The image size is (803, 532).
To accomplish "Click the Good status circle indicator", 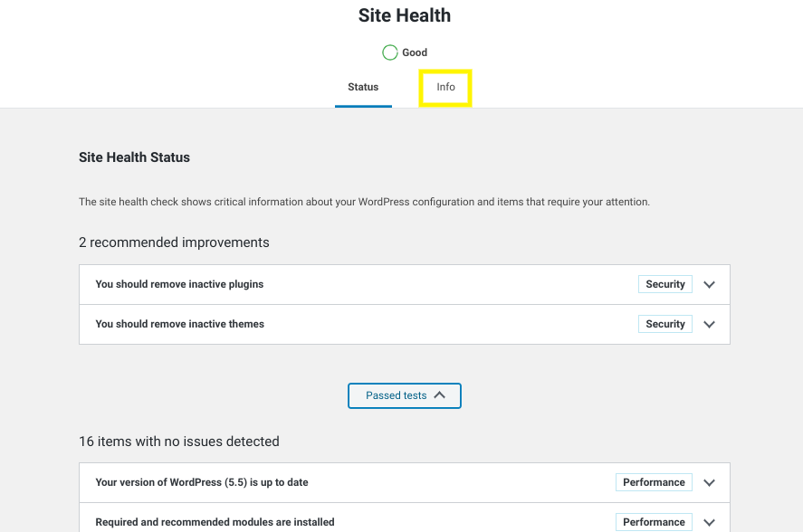I will [389, 52].
